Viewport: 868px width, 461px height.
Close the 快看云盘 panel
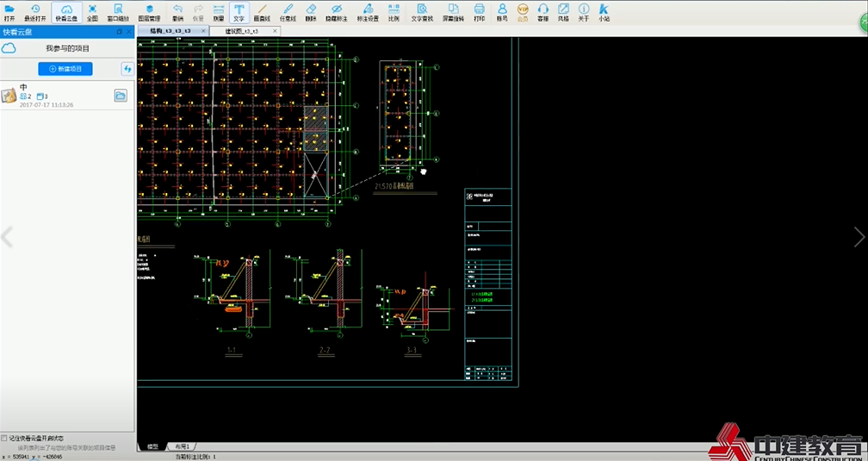click(129, 32)
